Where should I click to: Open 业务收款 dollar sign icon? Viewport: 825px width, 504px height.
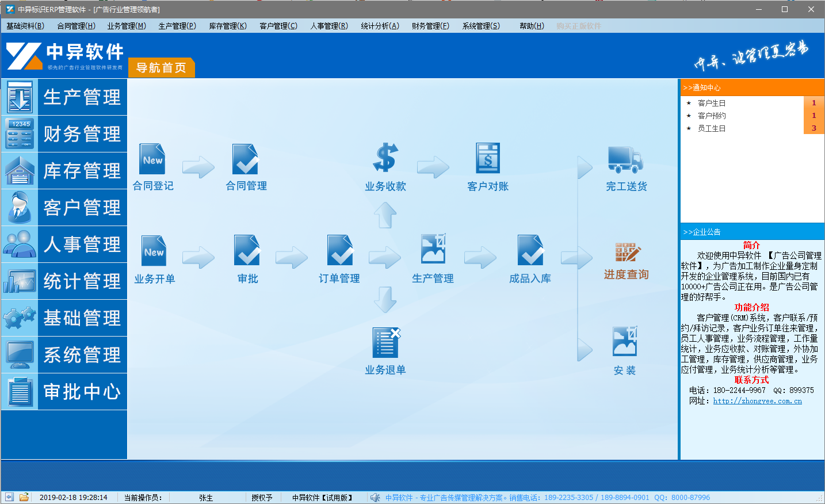tap(385, 158)
